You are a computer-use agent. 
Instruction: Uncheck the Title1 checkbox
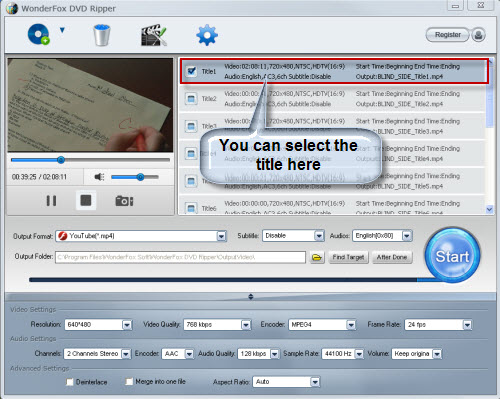192,71
